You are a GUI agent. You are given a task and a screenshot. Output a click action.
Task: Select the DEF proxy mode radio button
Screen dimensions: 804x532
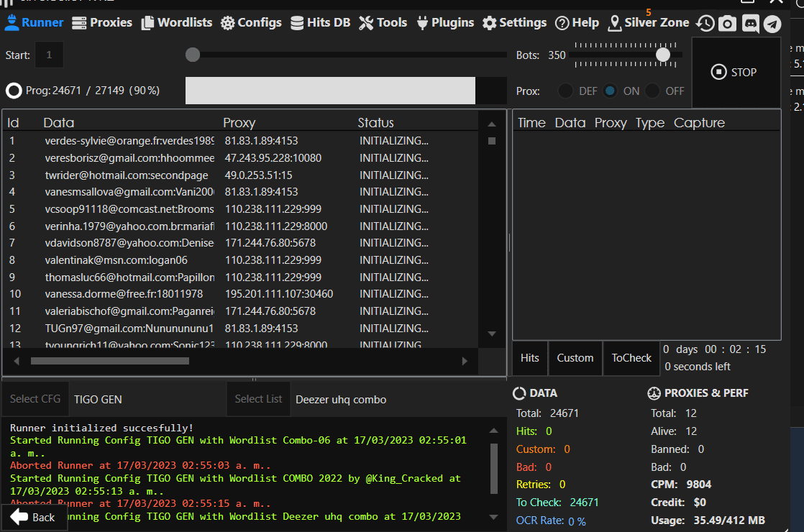point(566,91)
